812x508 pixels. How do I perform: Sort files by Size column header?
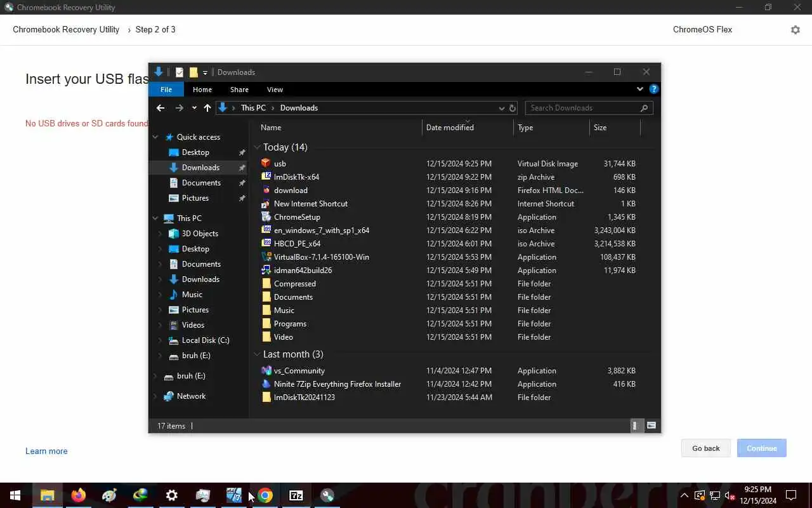(x=615, y=128)
